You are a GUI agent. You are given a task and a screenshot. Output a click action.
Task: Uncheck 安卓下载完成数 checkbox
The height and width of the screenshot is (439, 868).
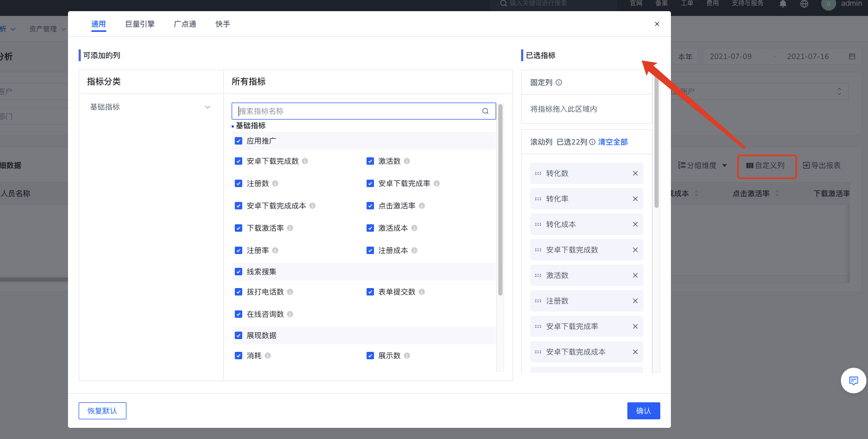point(239,161)
